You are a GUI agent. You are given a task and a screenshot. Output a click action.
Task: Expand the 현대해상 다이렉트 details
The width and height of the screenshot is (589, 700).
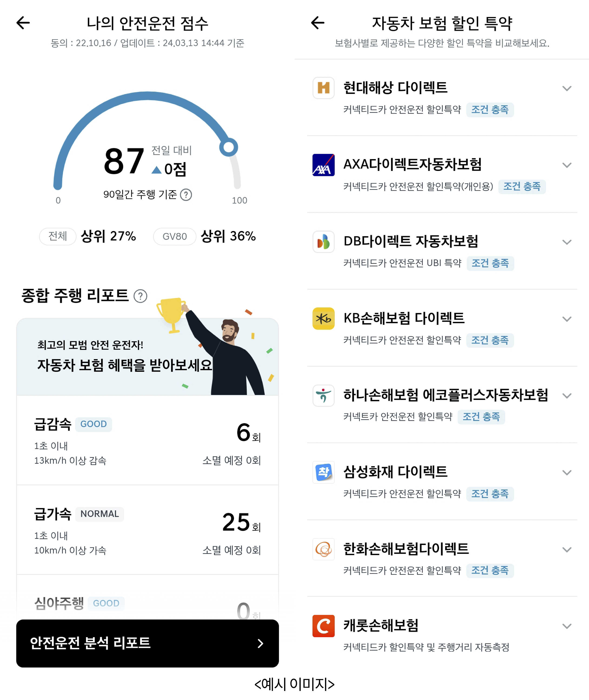[x=567, y=88]
